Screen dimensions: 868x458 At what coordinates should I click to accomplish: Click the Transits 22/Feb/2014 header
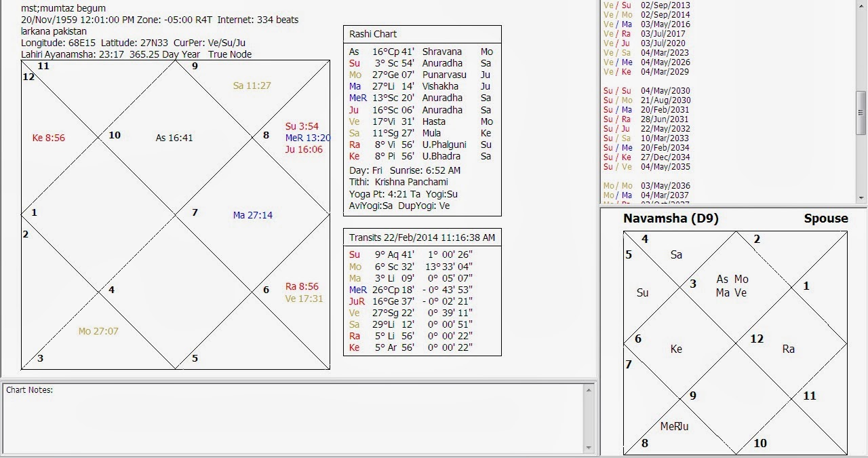point(422,237)
